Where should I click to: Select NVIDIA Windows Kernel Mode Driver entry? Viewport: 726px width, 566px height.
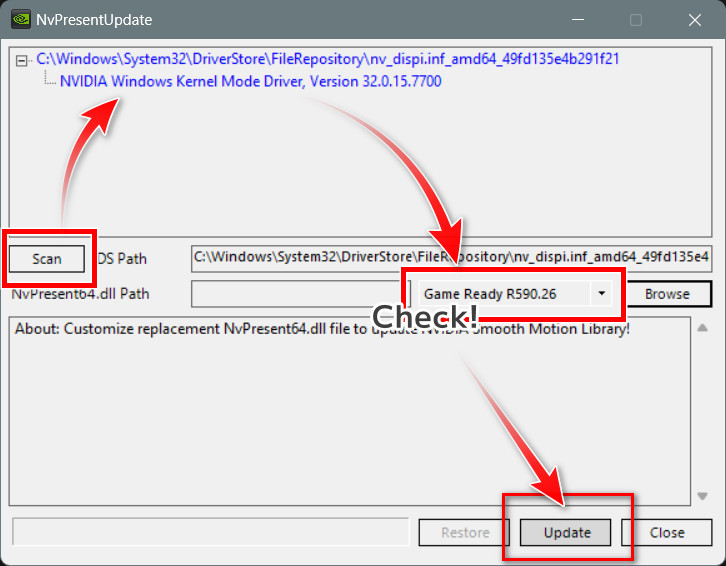250,81
